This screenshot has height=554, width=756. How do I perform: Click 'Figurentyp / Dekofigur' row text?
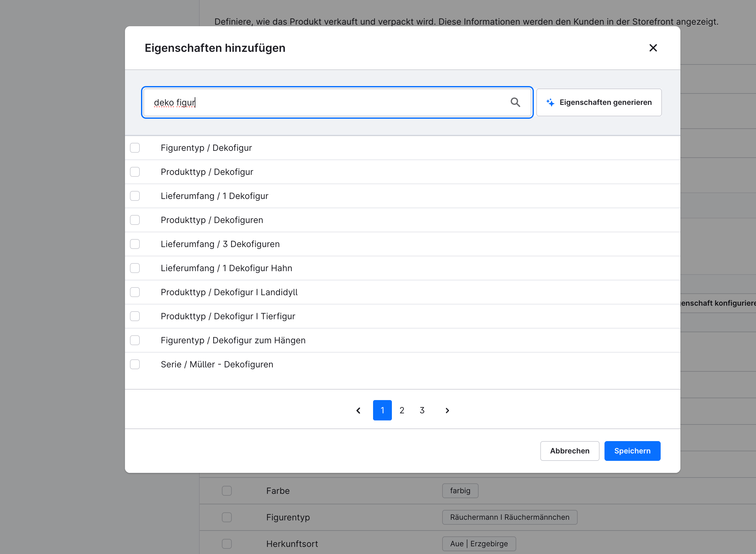tap(206, 148)
